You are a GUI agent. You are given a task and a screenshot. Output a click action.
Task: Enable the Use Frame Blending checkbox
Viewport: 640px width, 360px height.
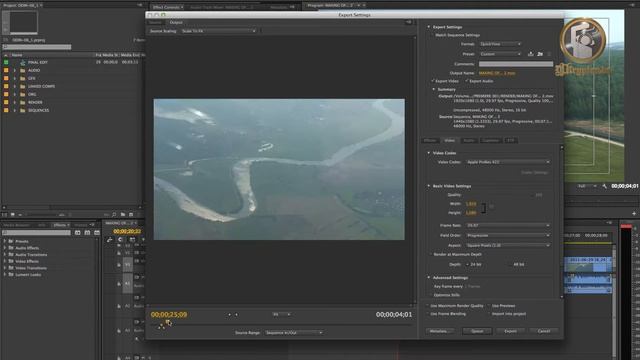(x=427, y=314)
